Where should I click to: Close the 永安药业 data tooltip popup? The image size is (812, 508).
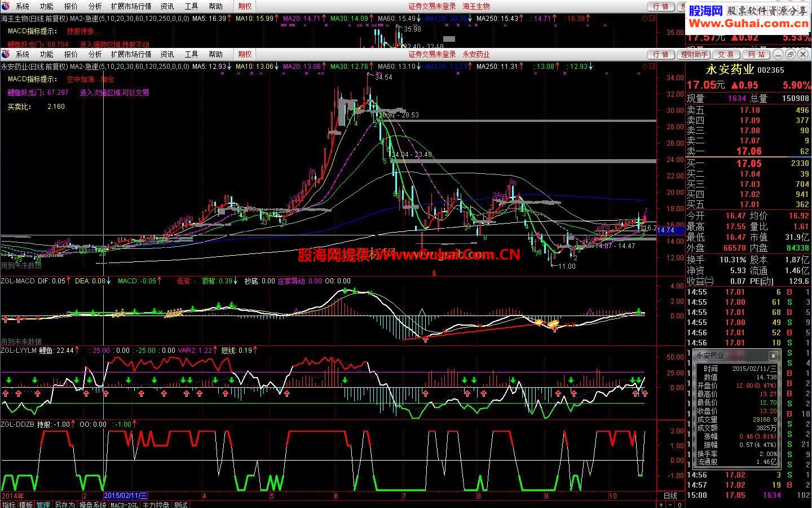[x=773, y=356]
